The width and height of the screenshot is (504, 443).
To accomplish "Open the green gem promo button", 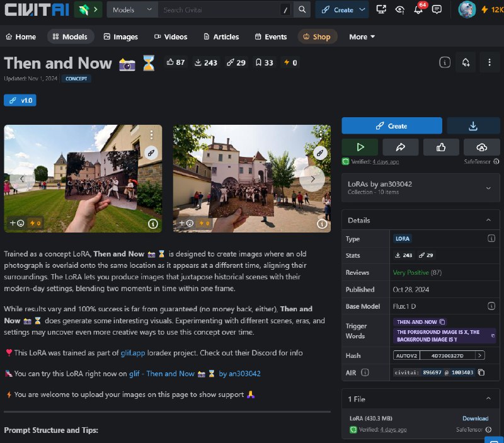I will point(88,9).
